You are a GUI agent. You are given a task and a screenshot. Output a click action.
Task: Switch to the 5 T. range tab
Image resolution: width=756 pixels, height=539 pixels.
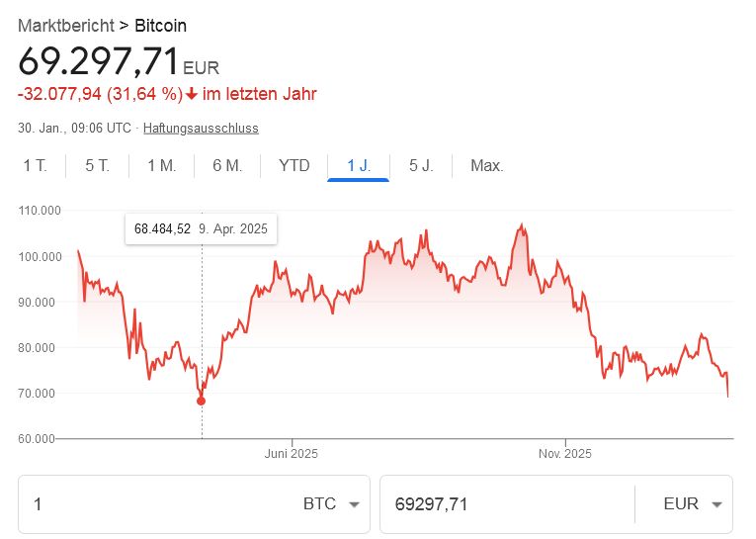click(97, 165)
